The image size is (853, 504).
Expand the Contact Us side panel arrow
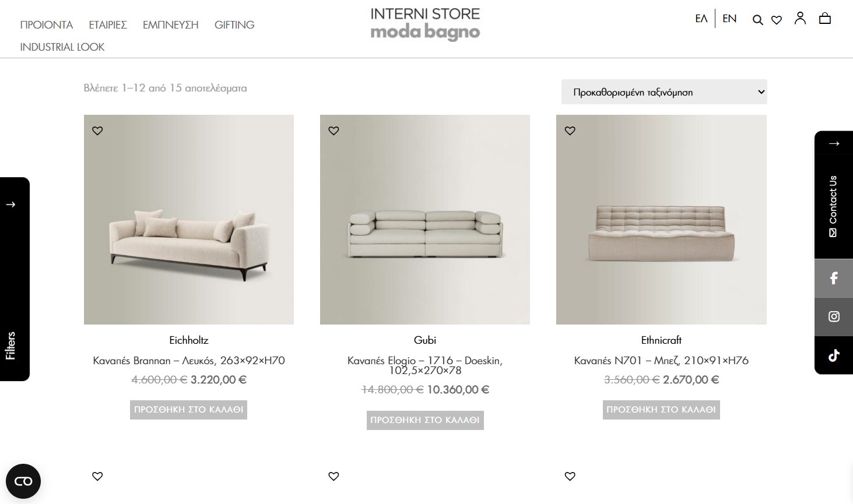(833, 143)
